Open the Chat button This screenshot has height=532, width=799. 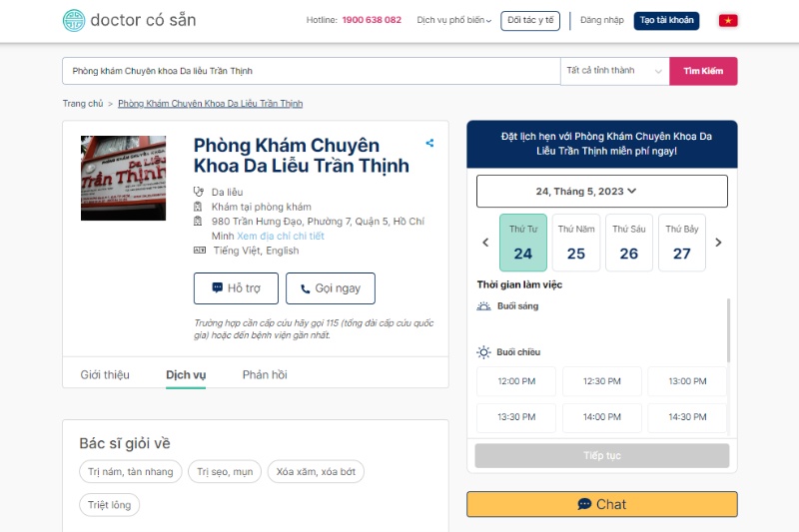[601, 504]
